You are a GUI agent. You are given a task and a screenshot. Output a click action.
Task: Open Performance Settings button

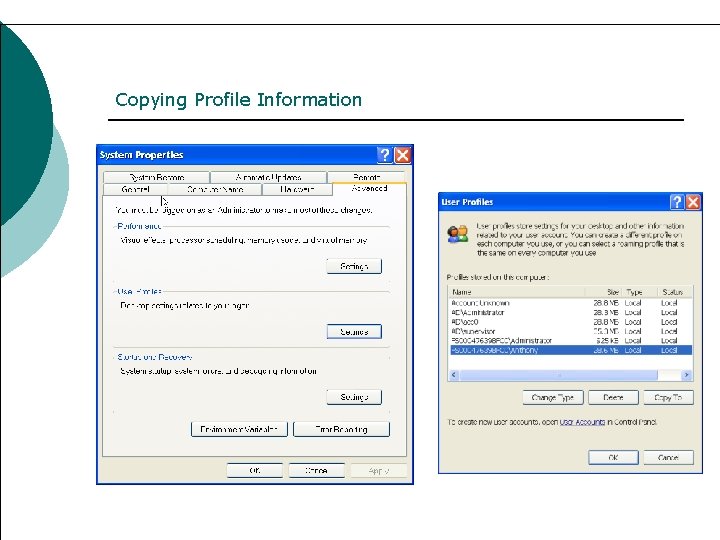354,266
